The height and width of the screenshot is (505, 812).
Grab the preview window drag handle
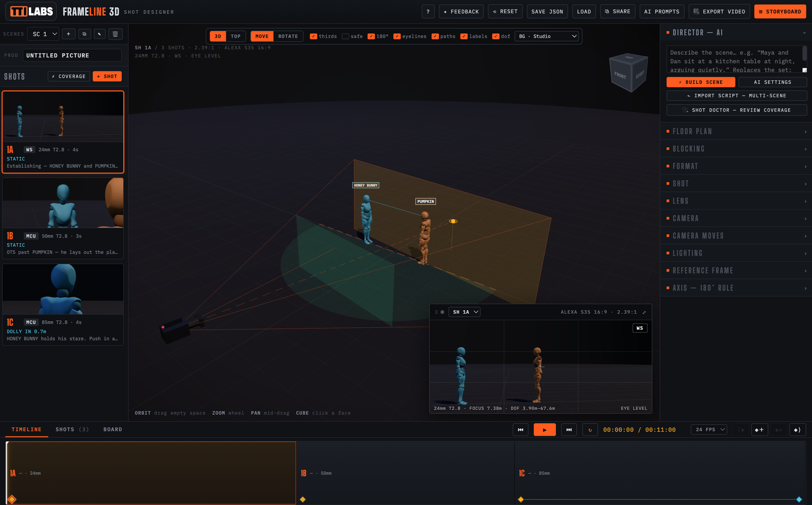[x=436, y=312]
